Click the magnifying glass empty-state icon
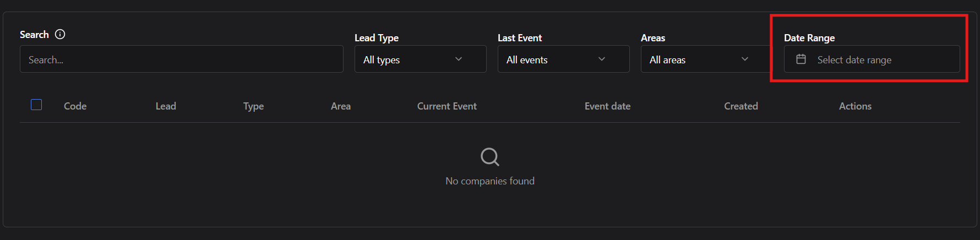 click(x=489, y=157)
